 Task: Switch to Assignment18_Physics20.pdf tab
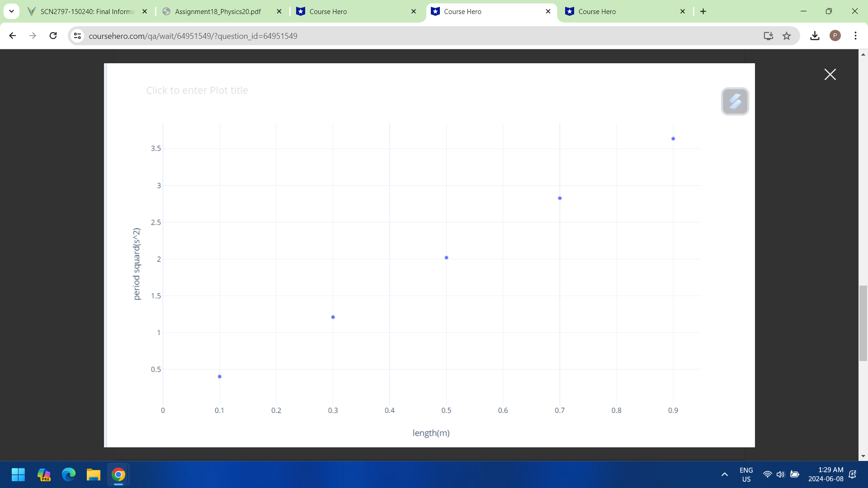point(218,11)
